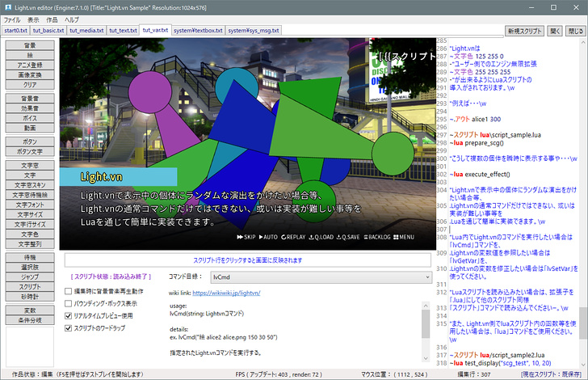Open the 作品 menu
Screen dimensions: 588x380
pyautogui.click(x=52, y=20)
